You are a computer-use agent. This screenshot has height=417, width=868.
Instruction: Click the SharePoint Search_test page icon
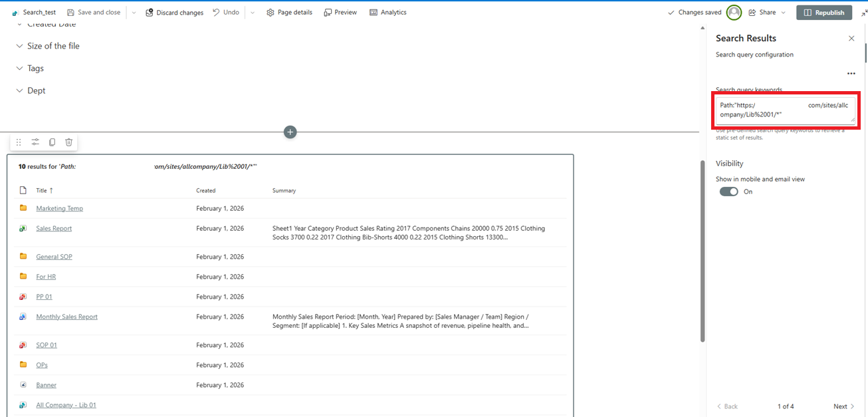15,13
